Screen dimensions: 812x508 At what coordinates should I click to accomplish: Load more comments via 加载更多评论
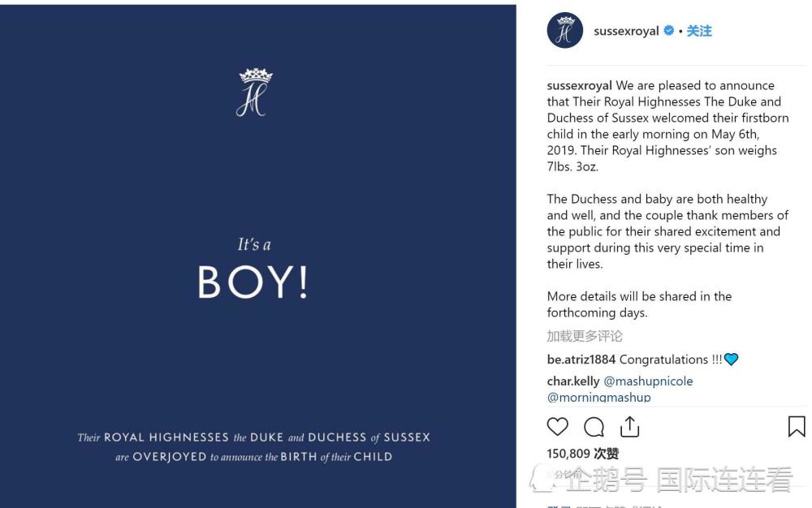coord(585,336)
